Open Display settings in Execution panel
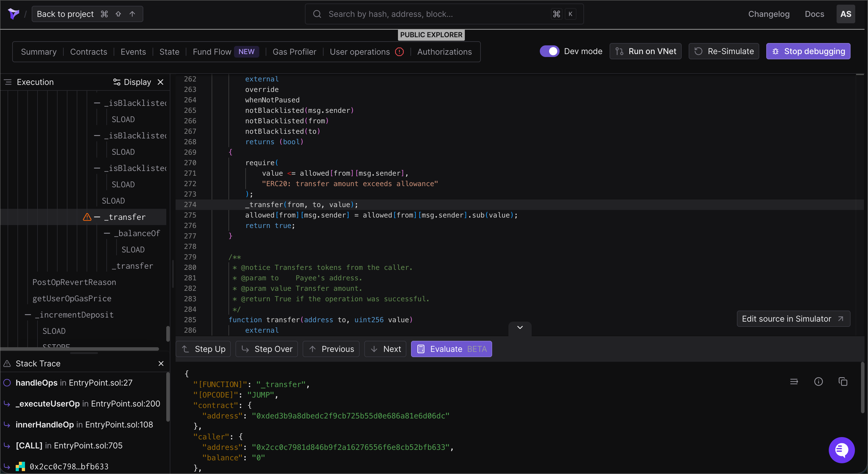 point(132,82)
